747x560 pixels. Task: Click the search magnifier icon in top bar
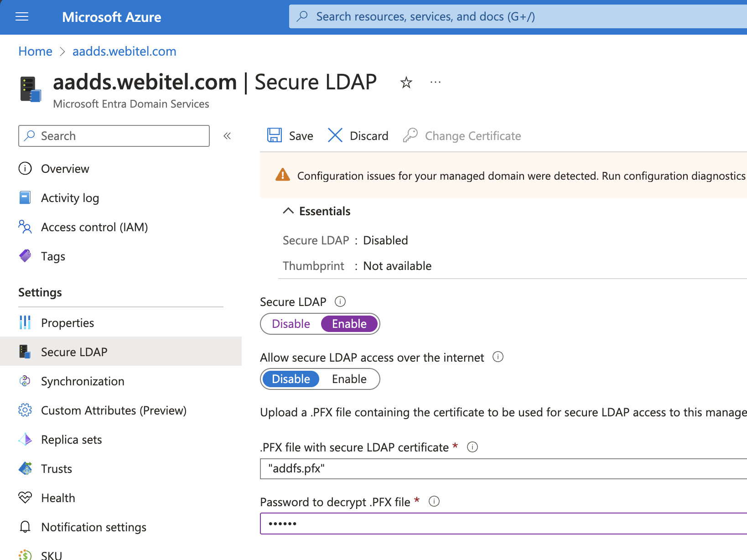coord(302,16)
